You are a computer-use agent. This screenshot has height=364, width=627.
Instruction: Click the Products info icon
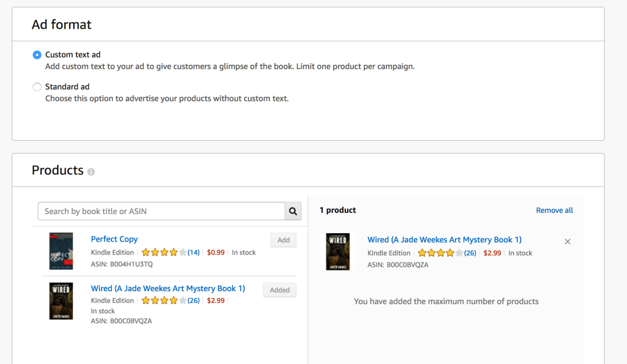click(91, 172)
